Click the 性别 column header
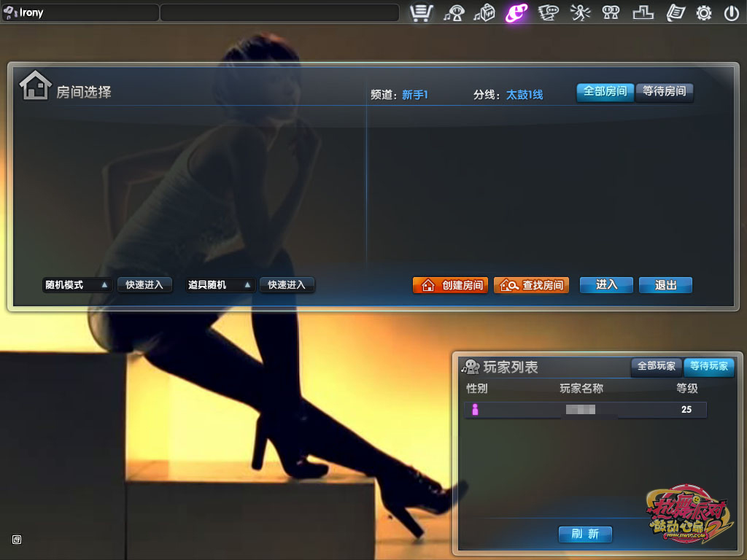This screenshot has width=747, height=560. point(477,389)
